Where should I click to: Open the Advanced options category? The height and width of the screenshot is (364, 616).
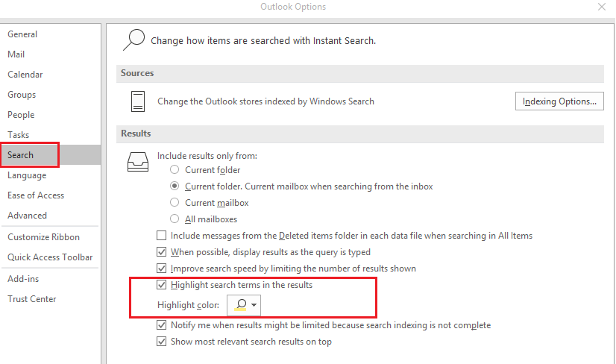click(x=27, y=216)
